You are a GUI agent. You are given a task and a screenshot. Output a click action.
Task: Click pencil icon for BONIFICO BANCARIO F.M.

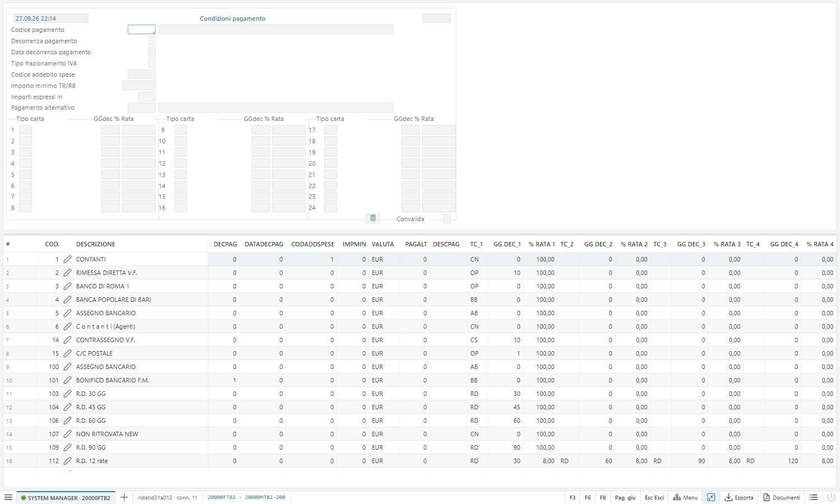68,380
